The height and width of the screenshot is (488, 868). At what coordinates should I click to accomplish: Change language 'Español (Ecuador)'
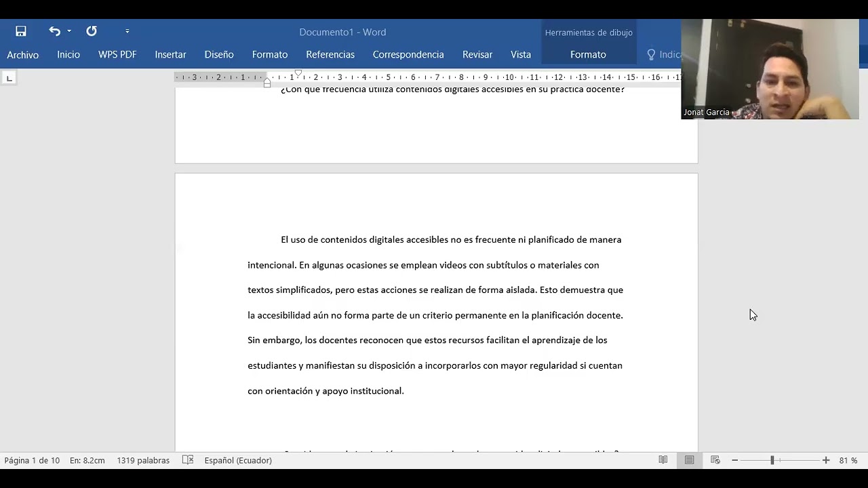coord(238,460)
